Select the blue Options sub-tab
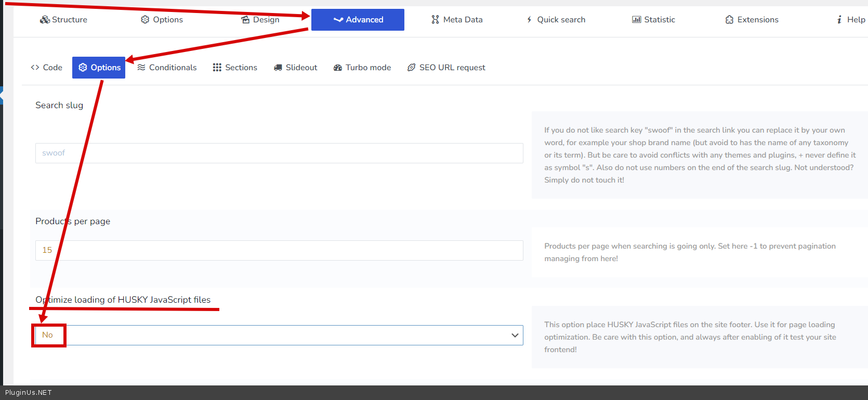The width and height of the screenshot is (868, 400). click(99, 68)
